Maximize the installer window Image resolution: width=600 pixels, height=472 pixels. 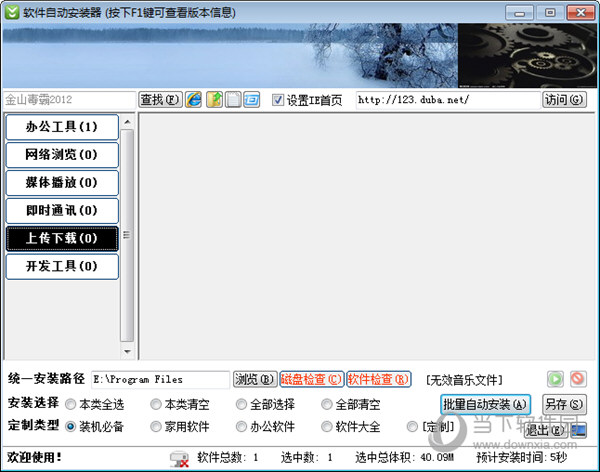tap(550, 13)
